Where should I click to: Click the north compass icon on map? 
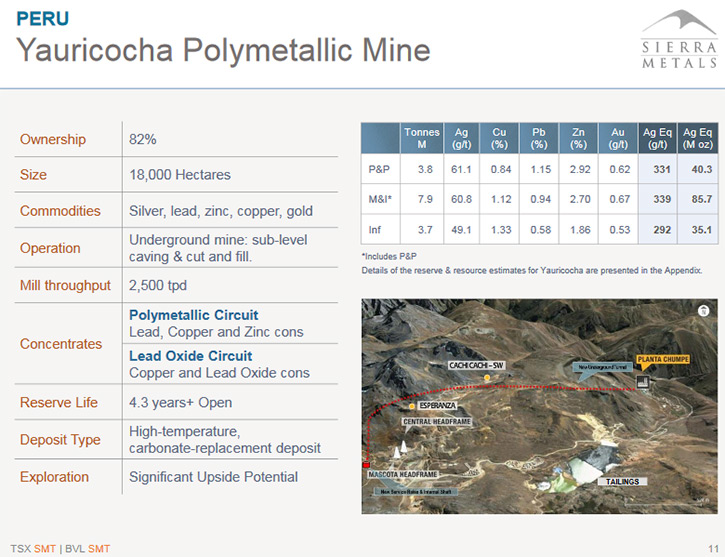tap(703, 311)
